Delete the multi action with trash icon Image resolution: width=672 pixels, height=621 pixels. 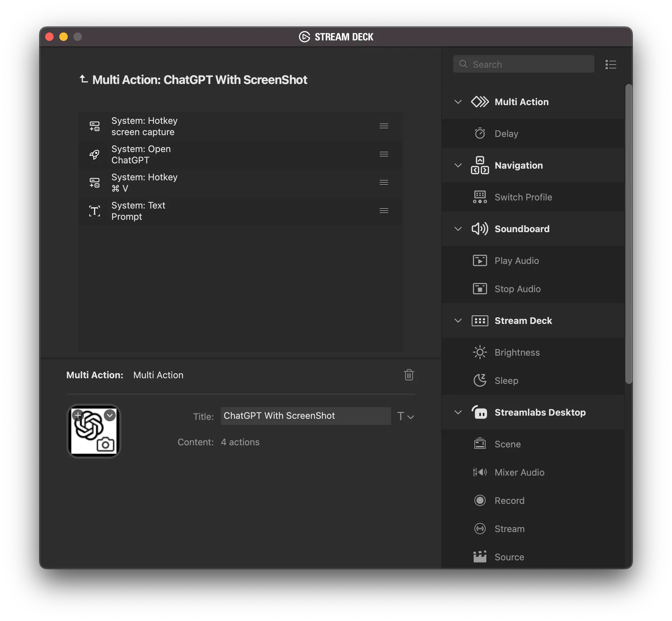click(x=409, y=375)
